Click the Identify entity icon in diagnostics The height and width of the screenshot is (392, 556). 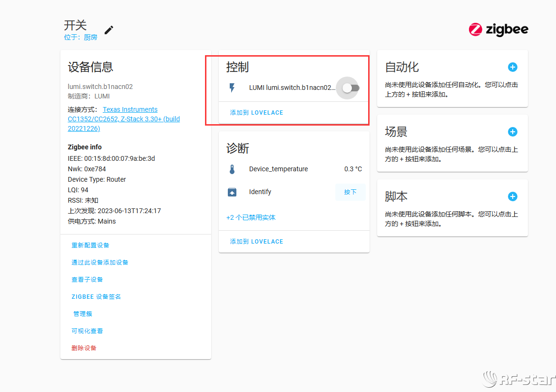(232, 192)
